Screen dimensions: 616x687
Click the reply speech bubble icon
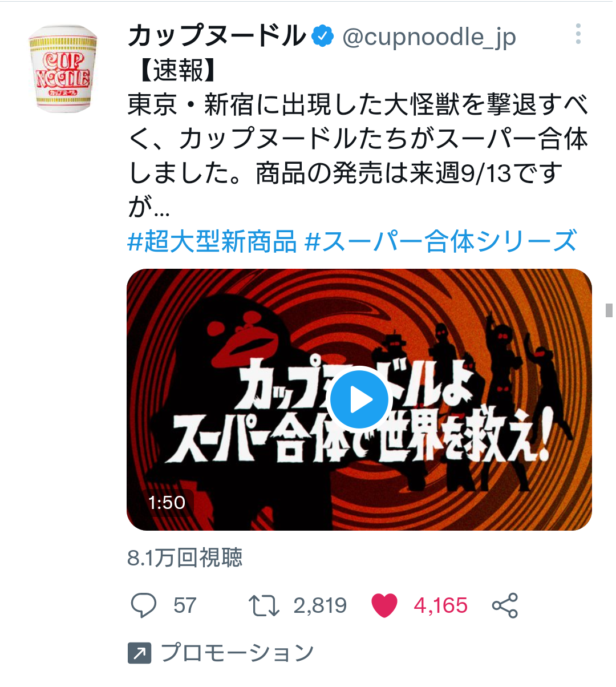(144, 605)
